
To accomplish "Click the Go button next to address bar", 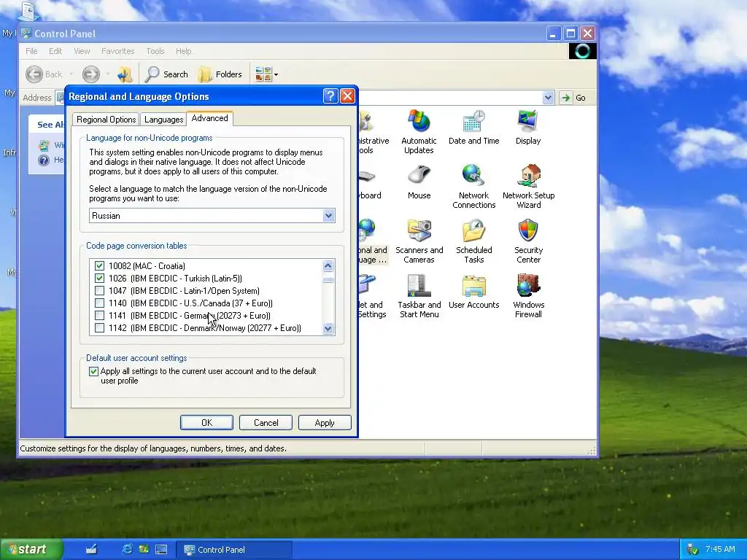I will [x=573, y=98].
